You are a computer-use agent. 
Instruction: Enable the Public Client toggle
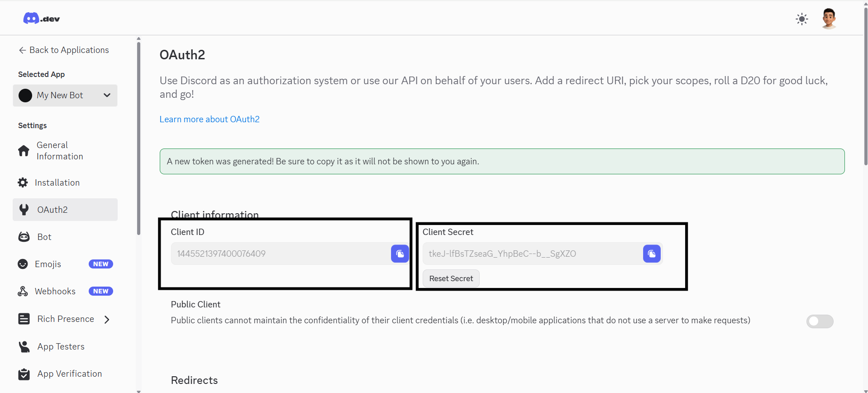[x=819, y=321]
